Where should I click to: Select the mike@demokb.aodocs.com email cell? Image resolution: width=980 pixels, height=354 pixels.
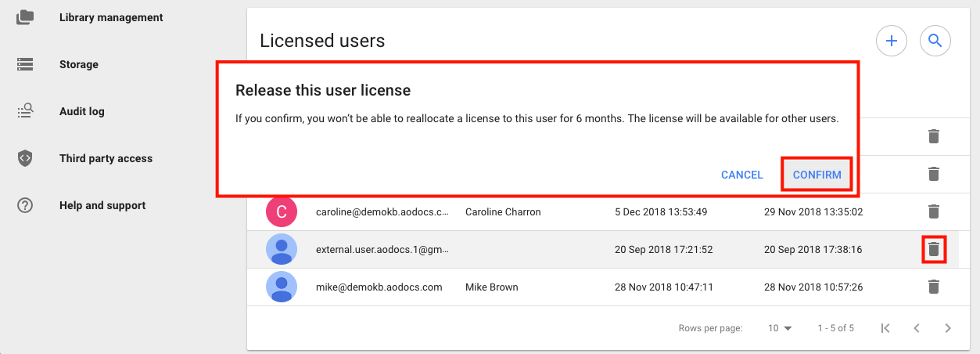pyautogui.click(x=379, y=287)
